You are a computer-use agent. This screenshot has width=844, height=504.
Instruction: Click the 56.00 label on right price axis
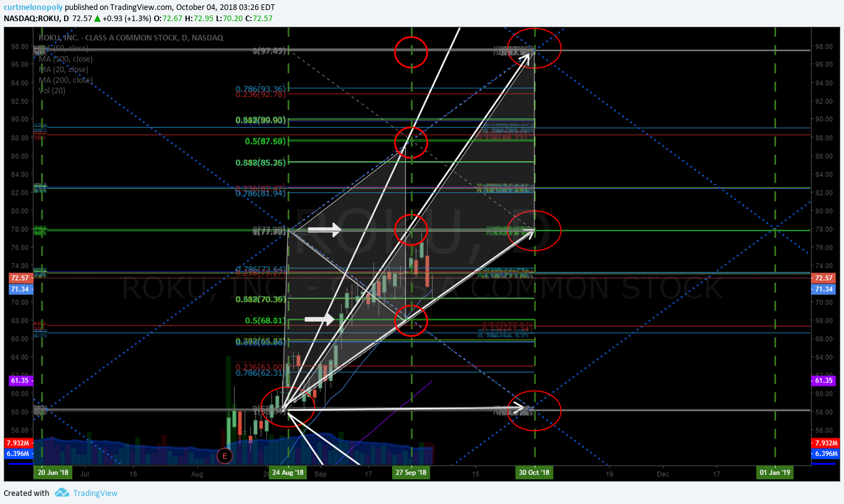823,431
